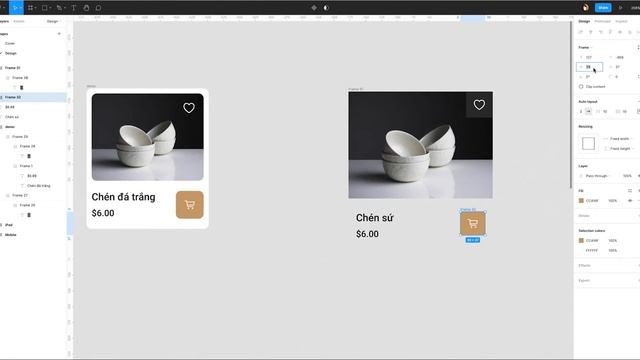Click the Present play icon
This screenshot has width=640, height=360.
(x=621, y=8)
